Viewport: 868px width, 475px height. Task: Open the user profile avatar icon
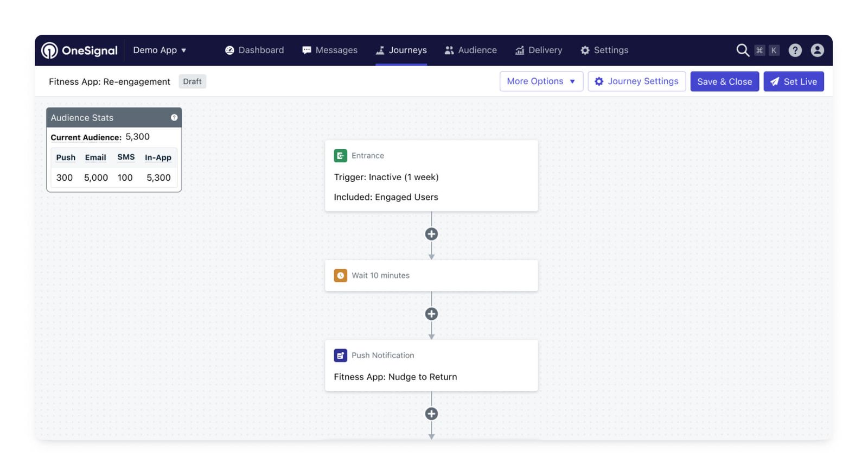pos(817,50)
